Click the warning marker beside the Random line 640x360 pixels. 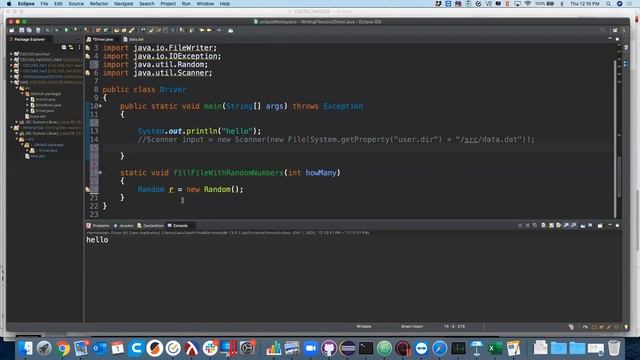88,189
